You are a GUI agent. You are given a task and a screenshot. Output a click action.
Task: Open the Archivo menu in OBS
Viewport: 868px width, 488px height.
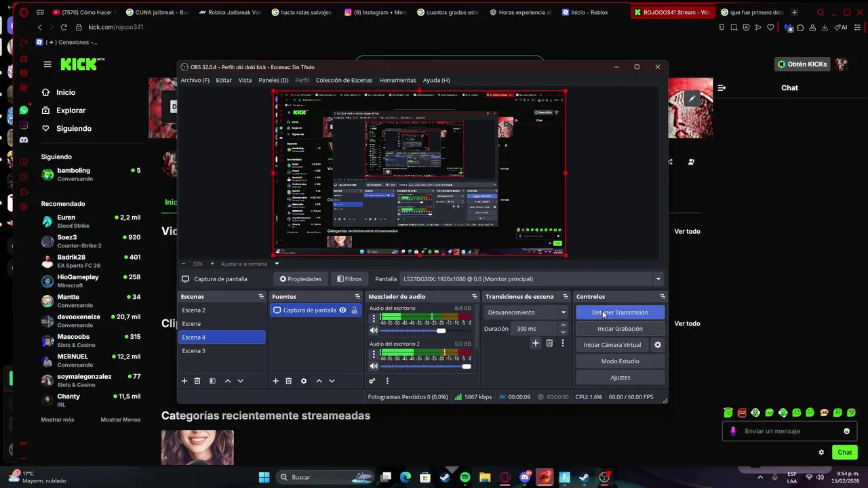(x=195, y=80)
